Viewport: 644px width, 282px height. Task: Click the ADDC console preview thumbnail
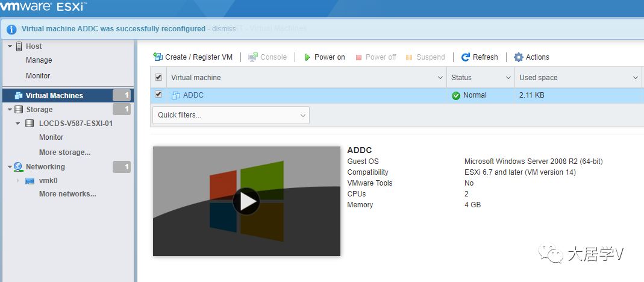point(247,201)
